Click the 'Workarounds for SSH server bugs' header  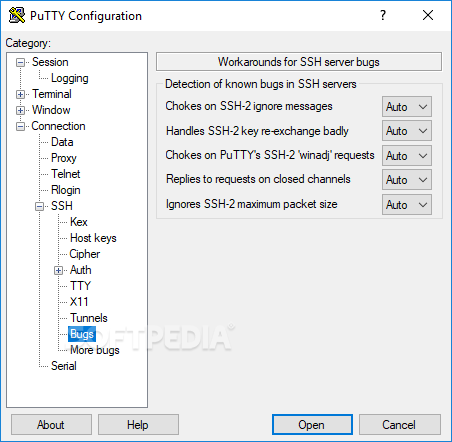click(299, 62)
